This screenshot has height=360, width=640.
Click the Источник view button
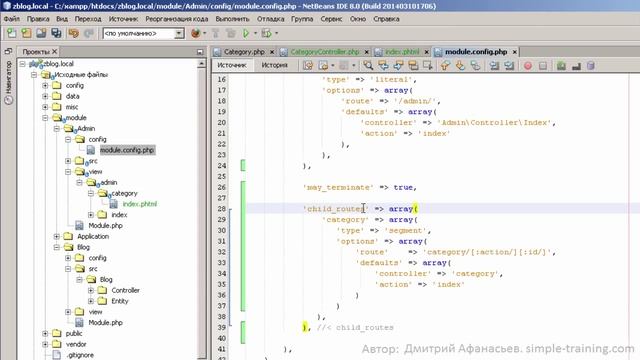231,65
